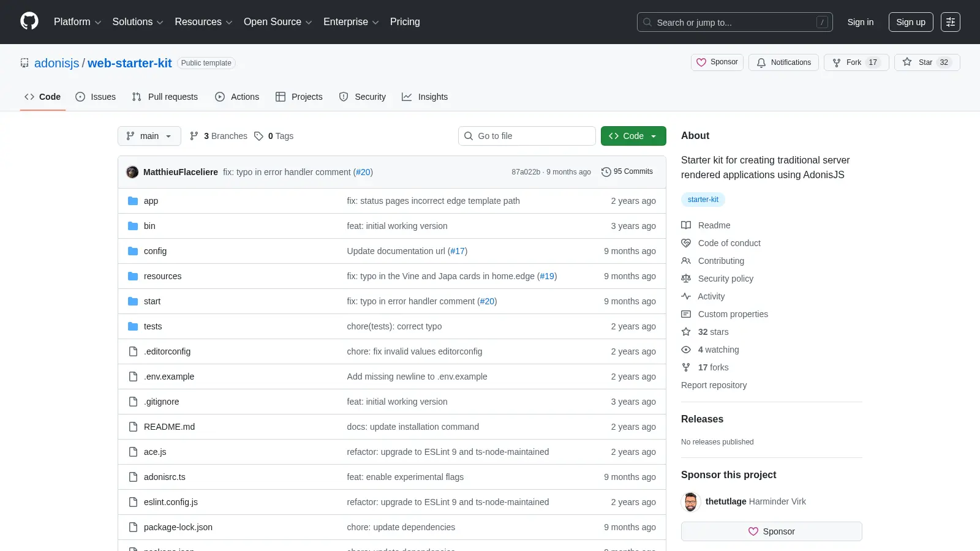980x551 pixels.
Task: Open the Projects tab
Action: click(x=299, y=97)
